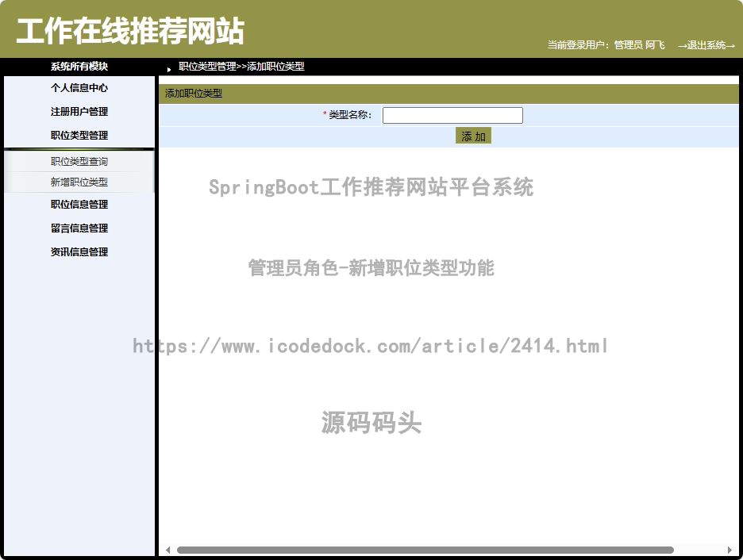Image resolution: width=743 pixels, height=560 pixels.
Task: Click horizontal scrollbar right arrow
Action: pyautogui.click(x=730, y=550)
